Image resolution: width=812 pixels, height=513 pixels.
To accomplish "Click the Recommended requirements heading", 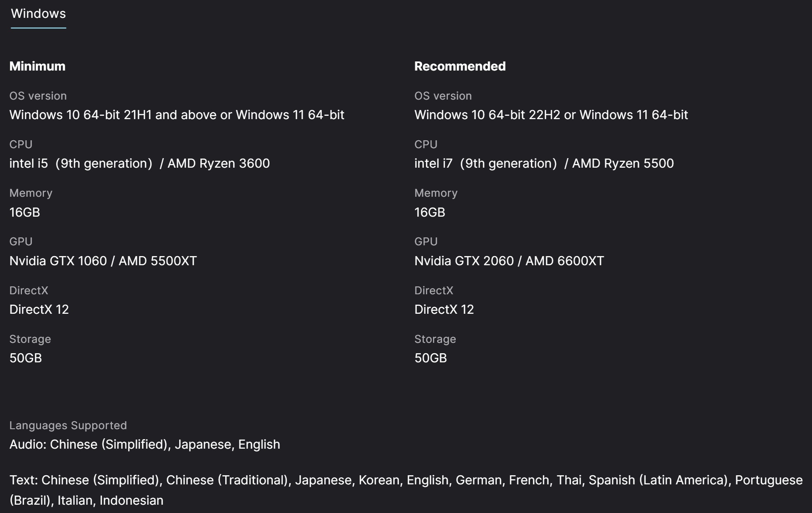I will pyautogui.click(x=460, y=66).
